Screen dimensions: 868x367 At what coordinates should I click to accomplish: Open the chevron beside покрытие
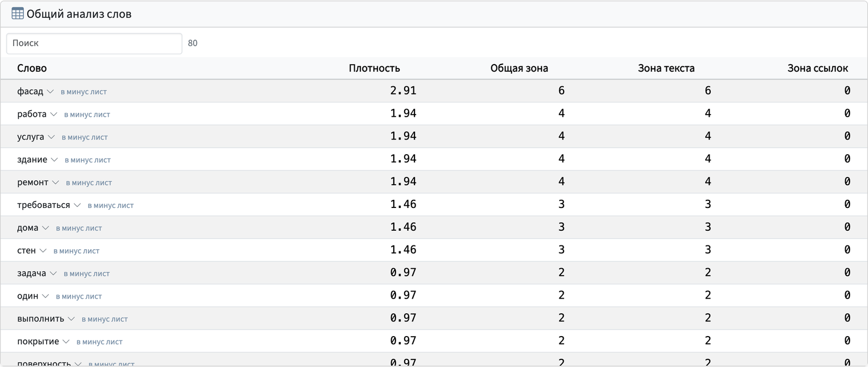pos(66,342)
